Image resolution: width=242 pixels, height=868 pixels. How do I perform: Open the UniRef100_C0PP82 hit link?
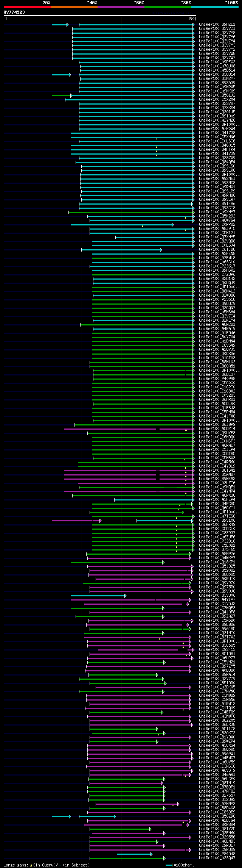tap(217, 225)
